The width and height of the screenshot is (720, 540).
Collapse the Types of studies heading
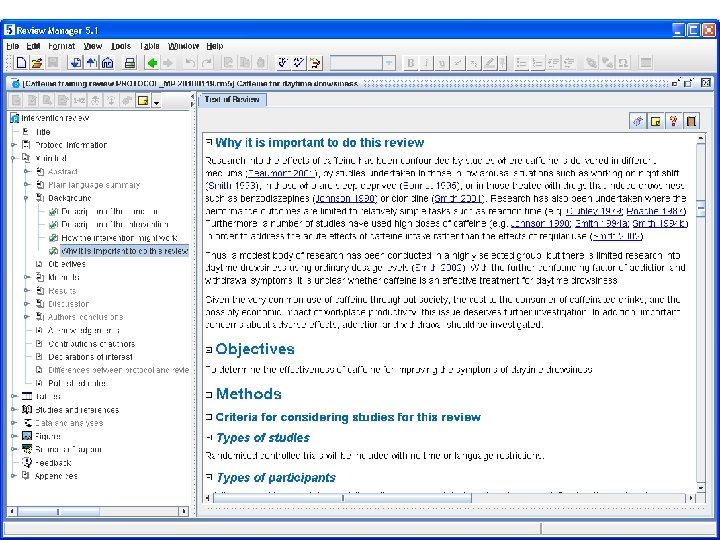[x=209, y=438]
